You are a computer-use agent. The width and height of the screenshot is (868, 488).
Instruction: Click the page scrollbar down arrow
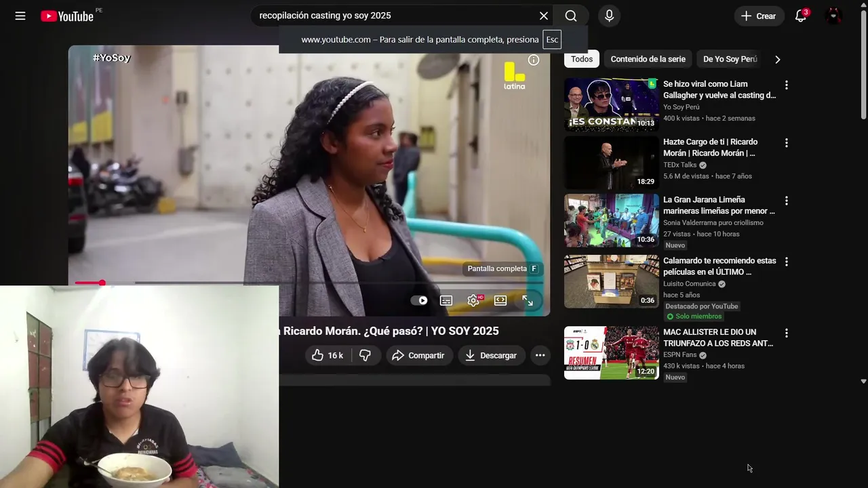click(863, 381)
